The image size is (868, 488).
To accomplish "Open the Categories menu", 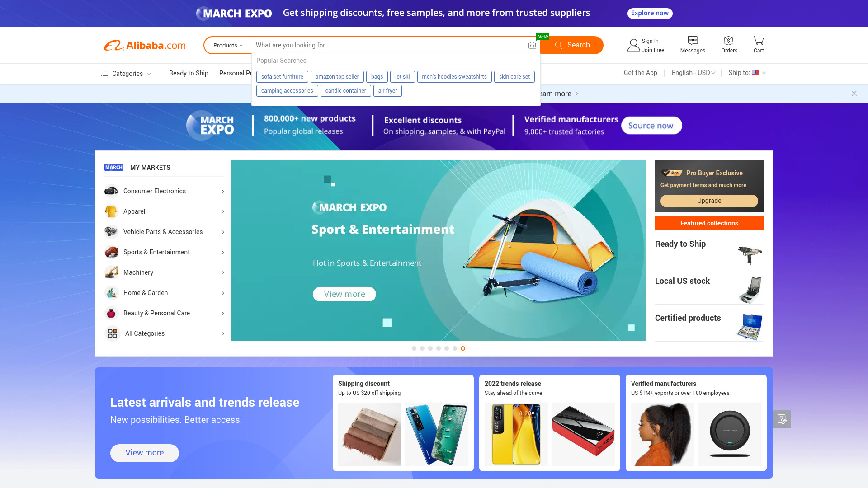I will [x=126, y=74].
